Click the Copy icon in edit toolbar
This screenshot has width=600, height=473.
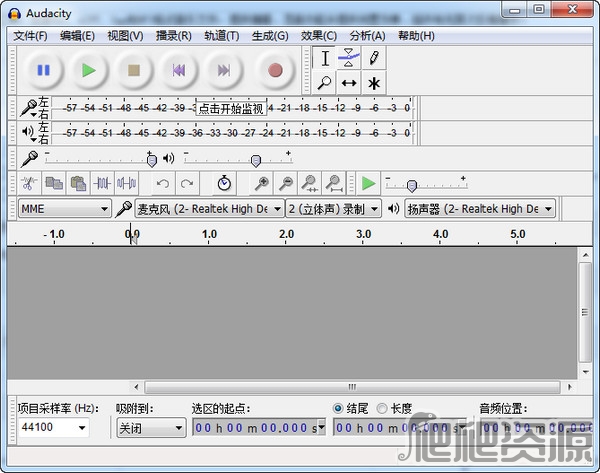(x=54, y=184)
